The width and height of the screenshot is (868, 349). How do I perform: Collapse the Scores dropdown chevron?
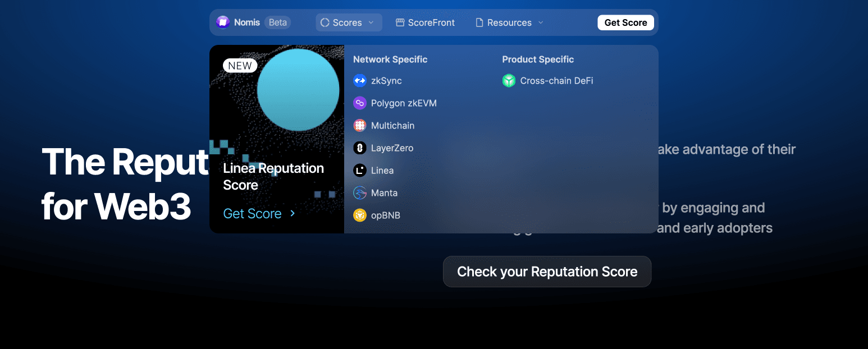pyautogui.click(x=371, y=23)
